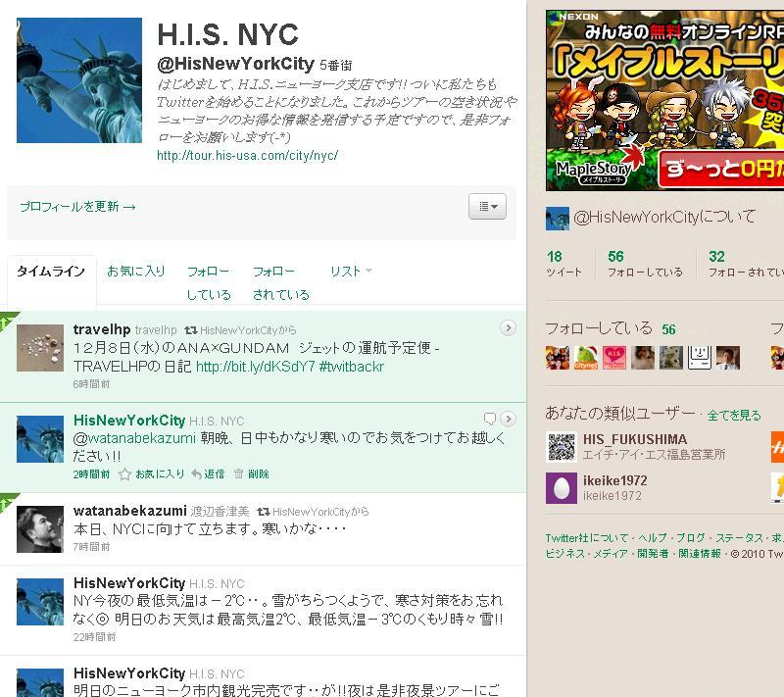Viewport: 784px width, 697px height.
Task: Click the 56 フォローしている count in stats
Action: [645, 264]
